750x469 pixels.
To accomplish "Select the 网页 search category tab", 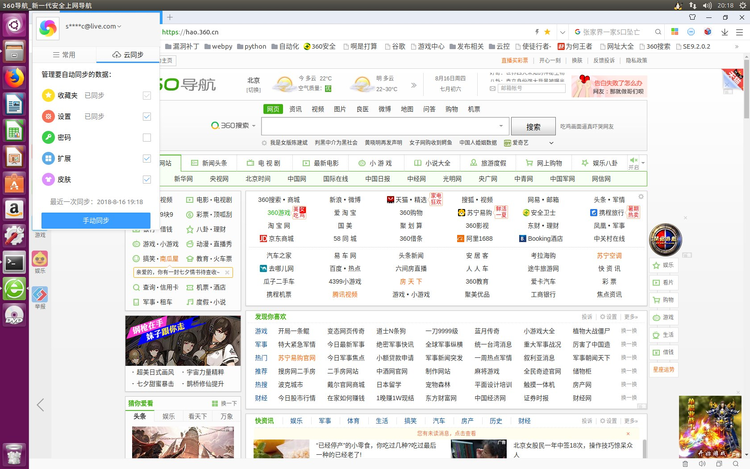I will (273, 109).
